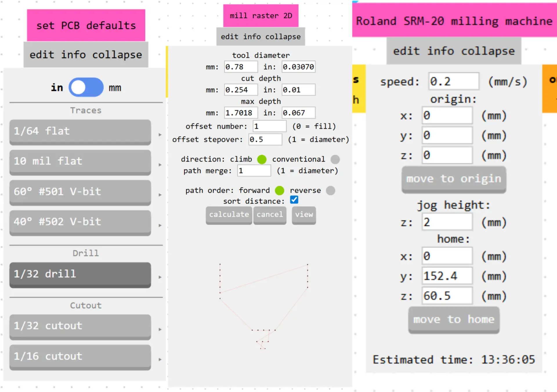
Task: Select the climb direction radio button
Action: 262,159
